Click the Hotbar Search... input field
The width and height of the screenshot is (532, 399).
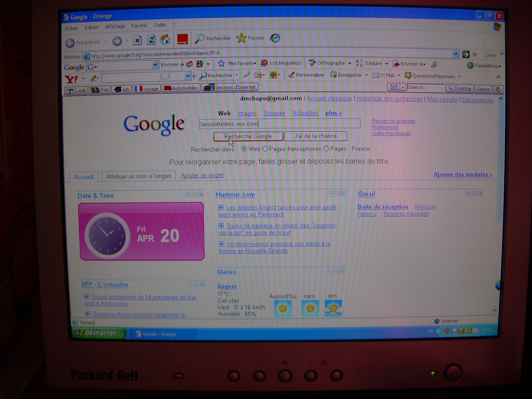point(425,88)
